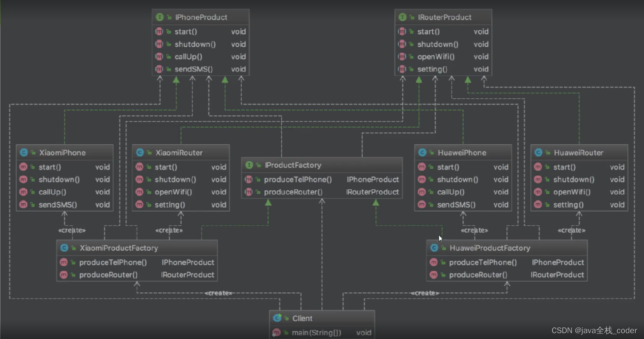
Task: Select the HuaweiRouter class header
Action: point(579,153)
